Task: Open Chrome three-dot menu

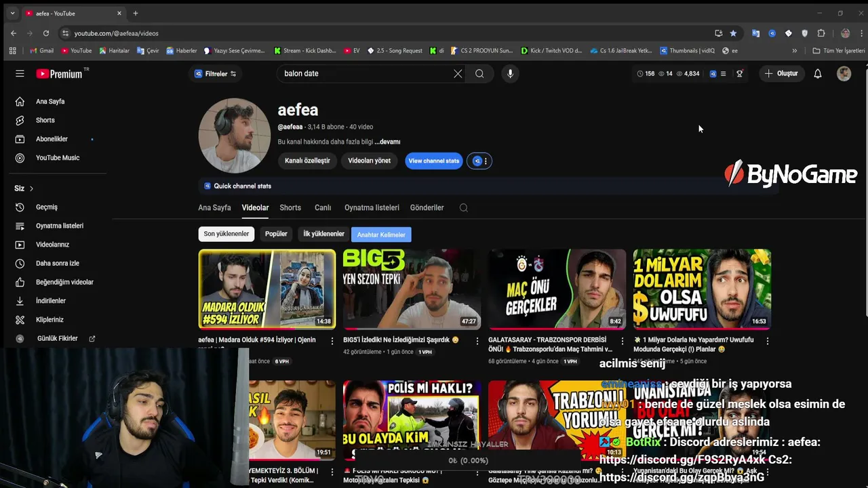Action: tap(861, 33)
